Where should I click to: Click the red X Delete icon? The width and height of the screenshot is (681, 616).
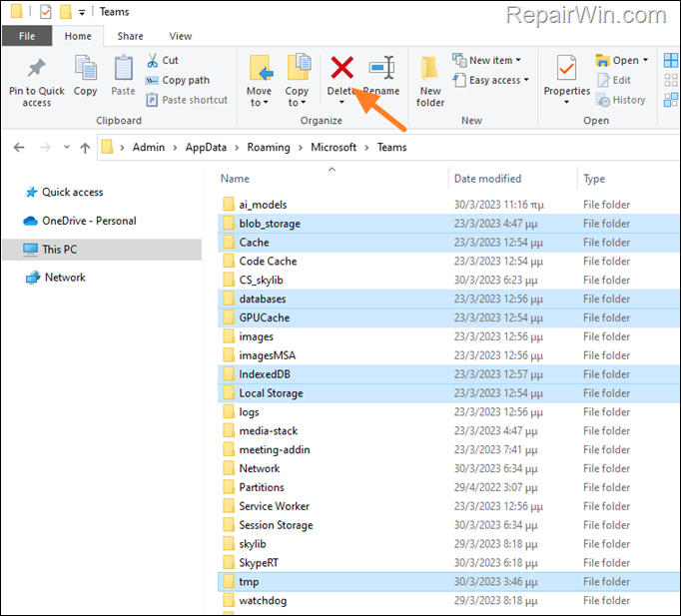(341, 68)
